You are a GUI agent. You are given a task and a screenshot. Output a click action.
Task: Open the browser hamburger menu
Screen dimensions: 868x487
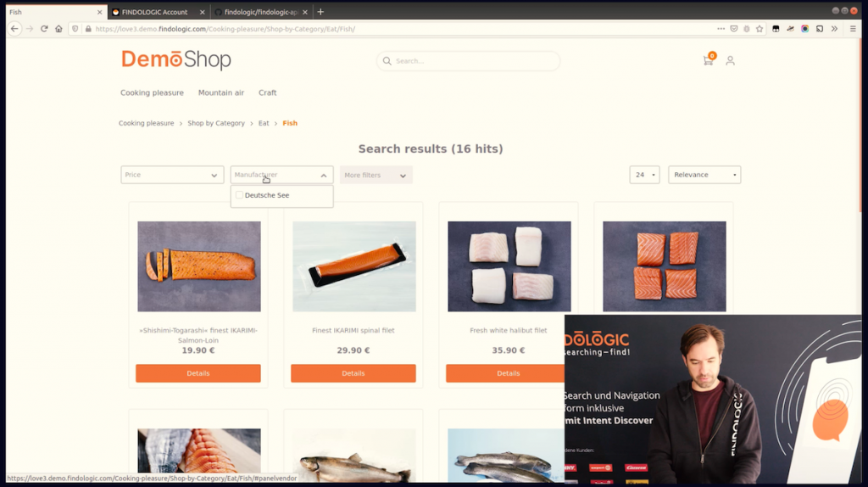pyautogui.click(x=853, y=29)
